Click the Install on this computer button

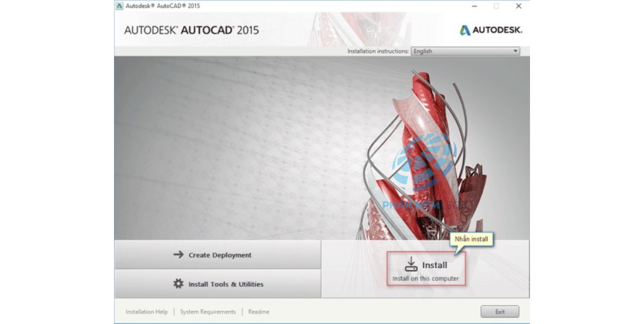point(426,269)
